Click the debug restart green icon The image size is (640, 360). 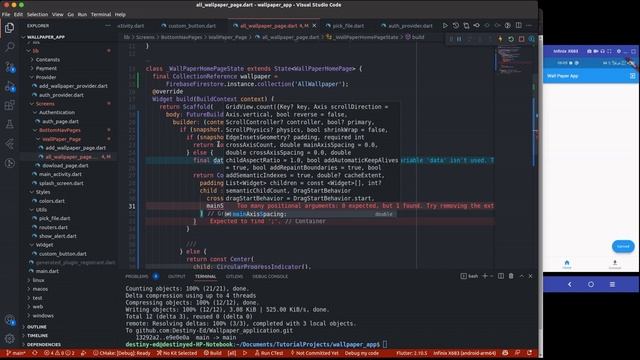[x=511, y=39]
